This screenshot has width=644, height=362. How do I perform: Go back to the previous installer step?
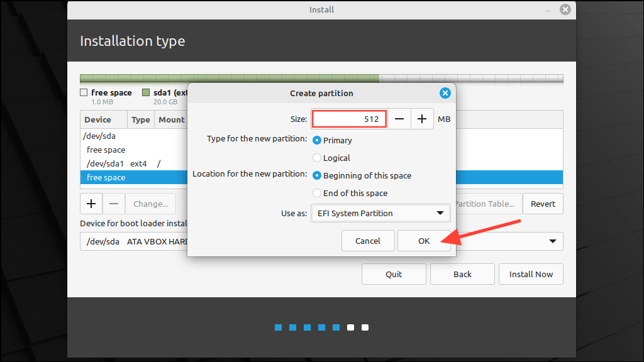point(462,273)
